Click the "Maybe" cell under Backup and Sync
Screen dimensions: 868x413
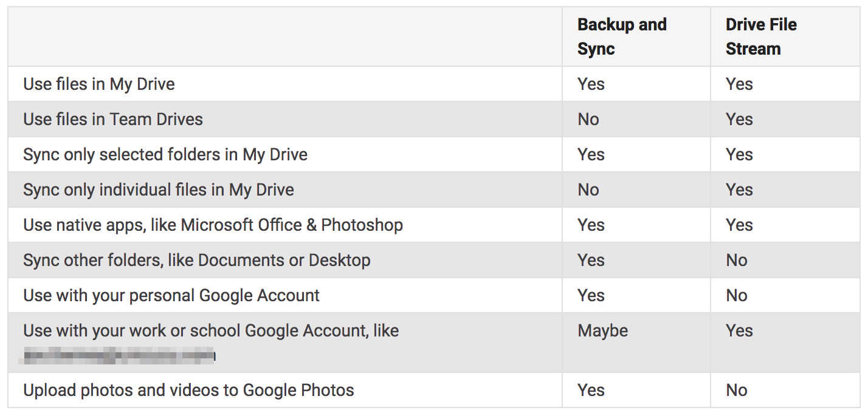603,330
